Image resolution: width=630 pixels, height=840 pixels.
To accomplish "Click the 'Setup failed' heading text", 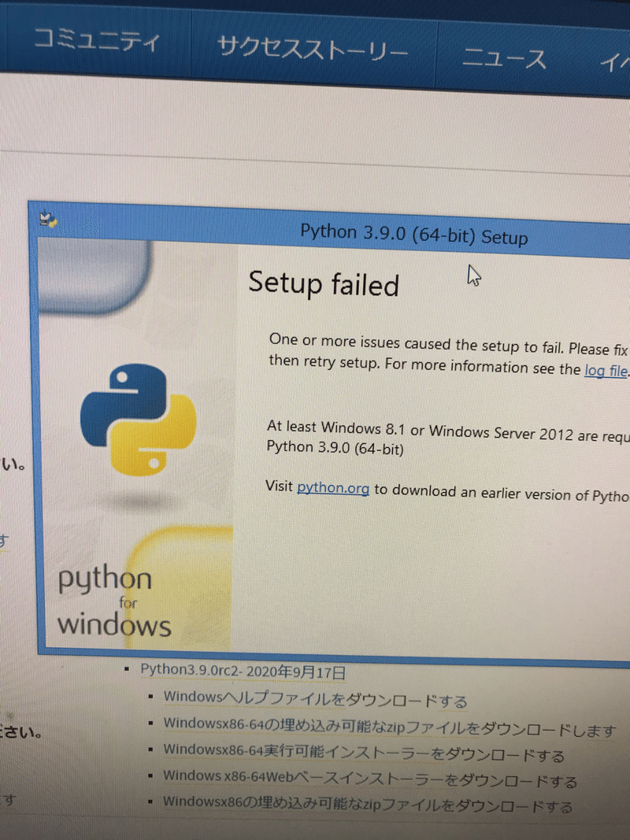I will [324, 284].
